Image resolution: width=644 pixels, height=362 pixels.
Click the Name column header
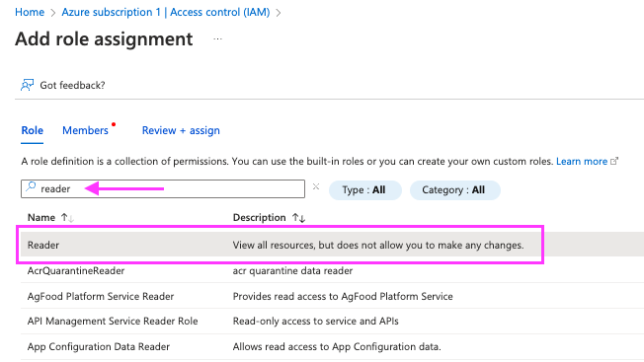[41, 217]
